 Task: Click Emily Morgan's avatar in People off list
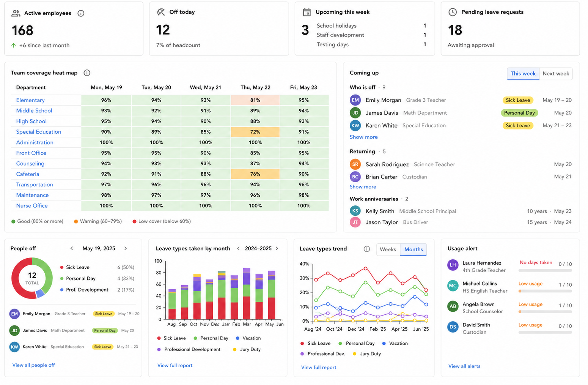pyautogui.click(x=14, y=314)
